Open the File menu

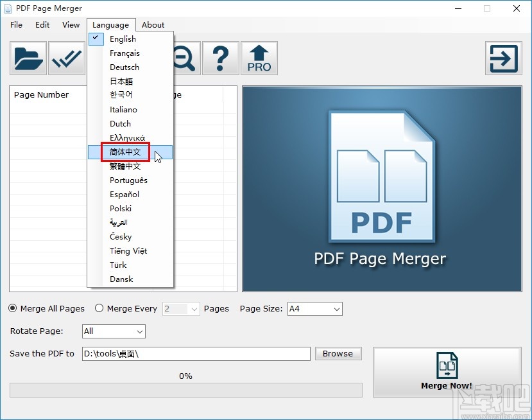[16, 25]
